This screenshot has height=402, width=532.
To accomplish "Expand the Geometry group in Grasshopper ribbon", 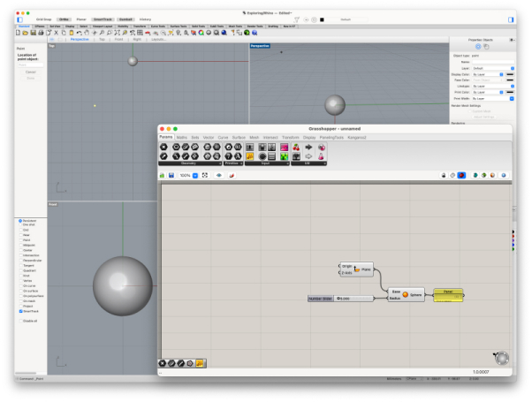I will click(x=220, y=163).
